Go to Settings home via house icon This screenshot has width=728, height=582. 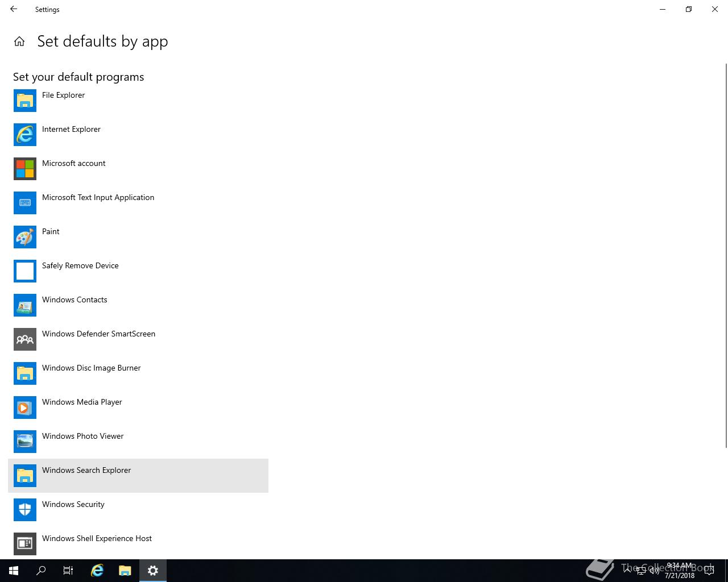[x=19, y=41]
